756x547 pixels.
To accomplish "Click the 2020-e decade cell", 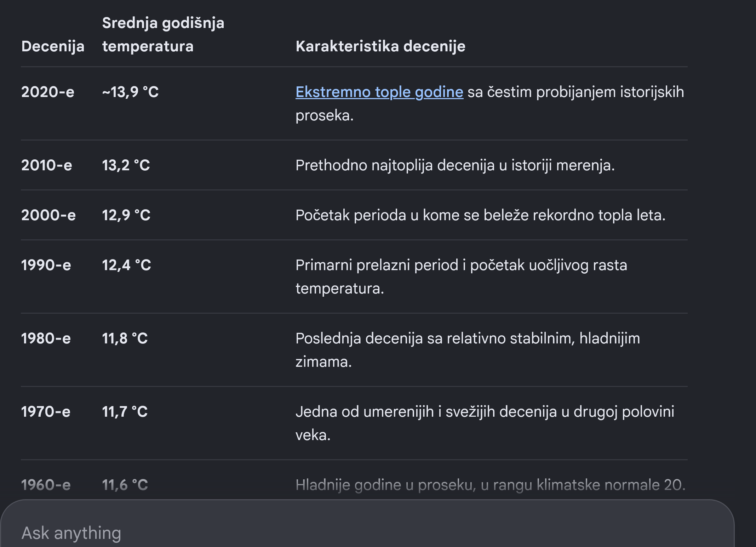I will coord(48,92).
